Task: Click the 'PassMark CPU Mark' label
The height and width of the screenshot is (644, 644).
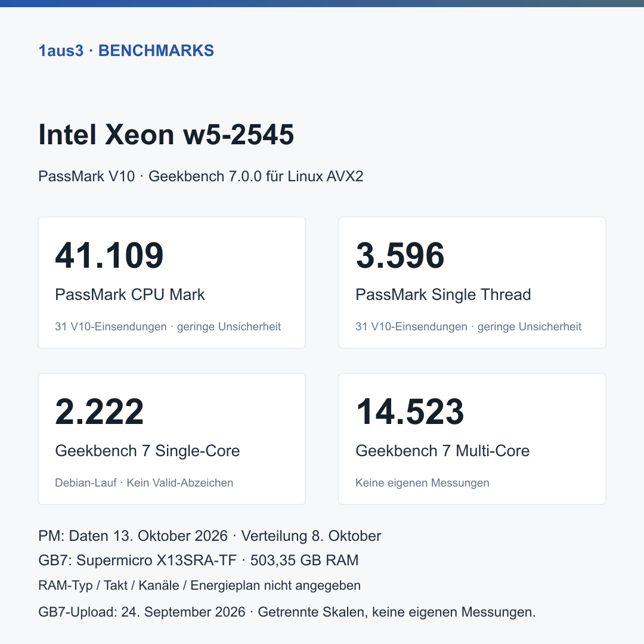Action: pyautogui.click(x=130, y=295)
